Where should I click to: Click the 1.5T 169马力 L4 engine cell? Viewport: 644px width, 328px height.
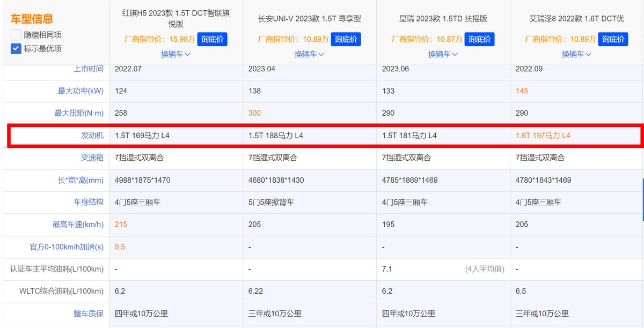[142, 136]
